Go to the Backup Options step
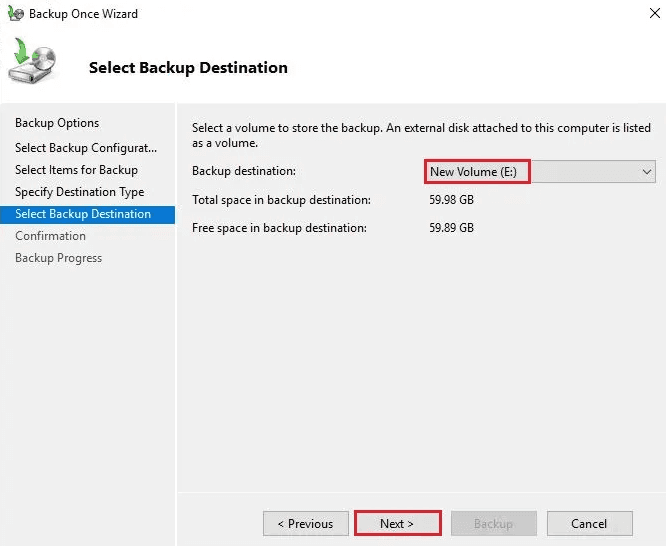Screen dimensions: 666x546 [x=57, y=123]
